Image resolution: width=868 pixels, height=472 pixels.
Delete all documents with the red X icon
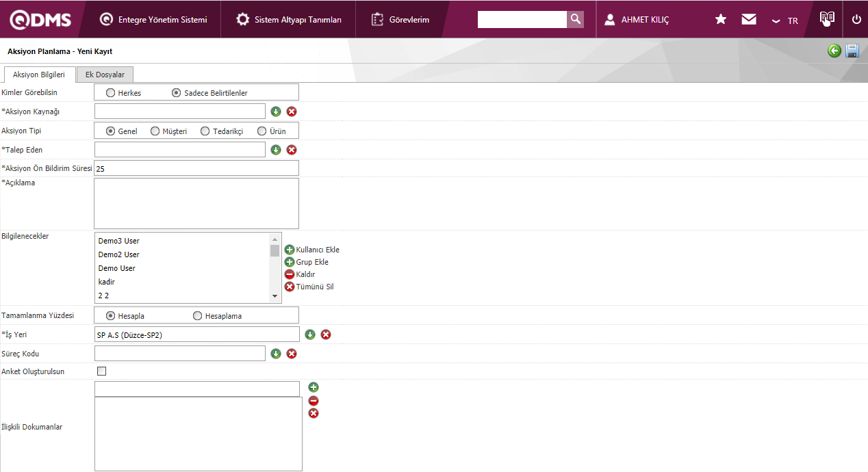pyautogui.click(x=314, y=413)
